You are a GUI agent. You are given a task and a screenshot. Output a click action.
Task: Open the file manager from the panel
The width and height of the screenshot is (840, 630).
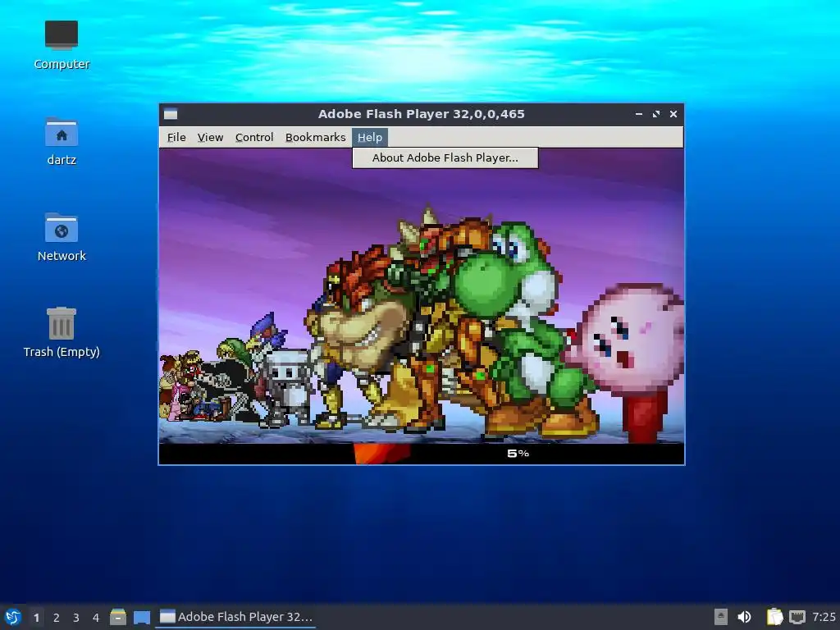pyautogui.click(x=118, y=617)
